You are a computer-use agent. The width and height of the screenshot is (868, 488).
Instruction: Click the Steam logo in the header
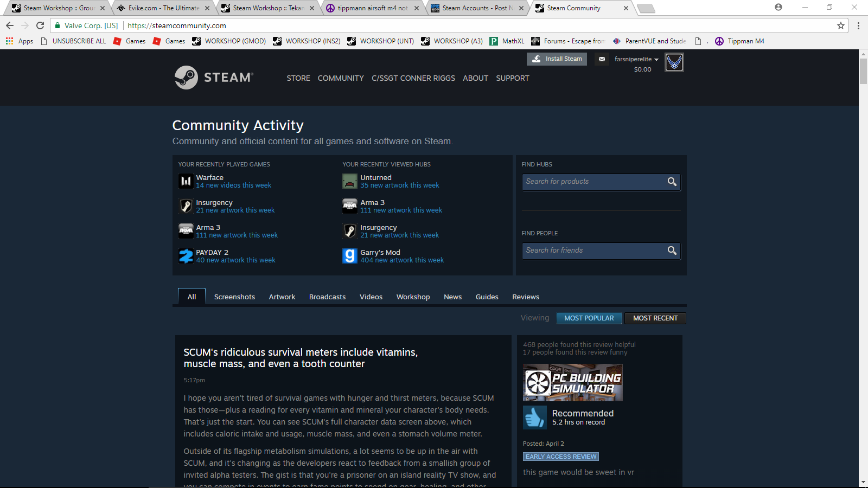(x=214, y=78)
